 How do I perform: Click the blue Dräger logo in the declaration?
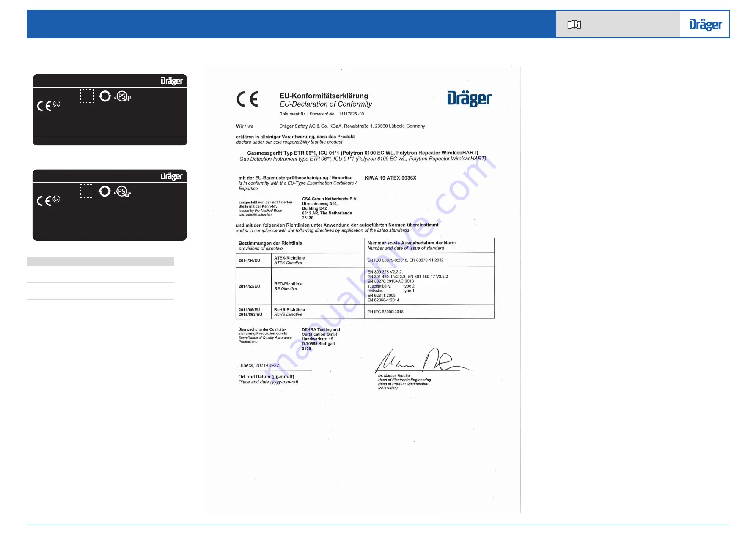click(x=469, y=98)
